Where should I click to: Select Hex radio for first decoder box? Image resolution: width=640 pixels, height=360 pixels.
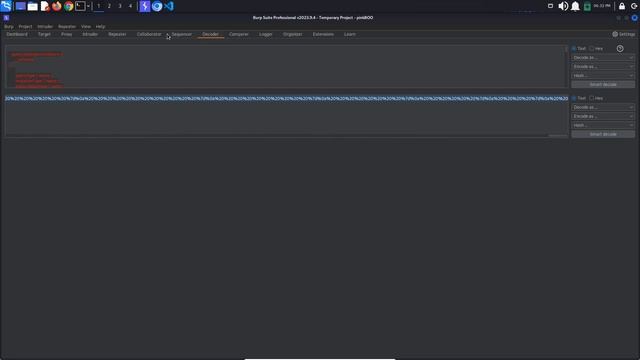tap(591, 49)
